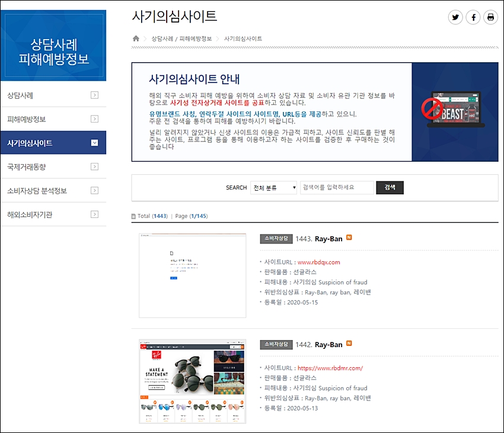Click the N new badge on entry 1442
Screen dimensions: 504x433
349,344
